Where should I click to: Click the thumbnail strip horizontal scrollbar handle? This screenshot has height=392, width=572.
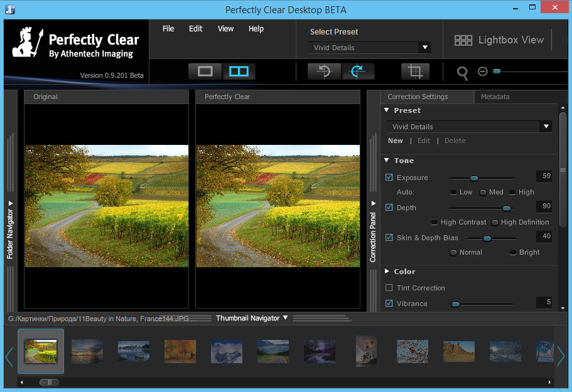(49, 382)
